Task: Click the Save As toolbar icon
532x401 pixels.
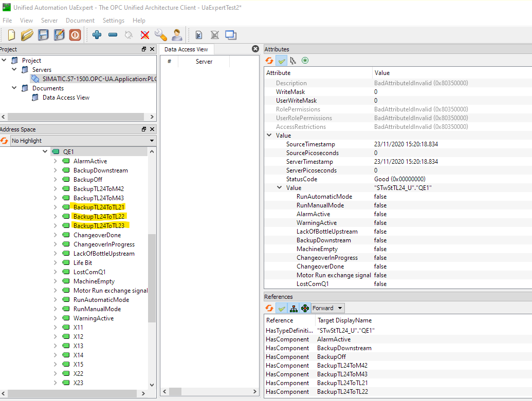Action: (x=59, y=34)
